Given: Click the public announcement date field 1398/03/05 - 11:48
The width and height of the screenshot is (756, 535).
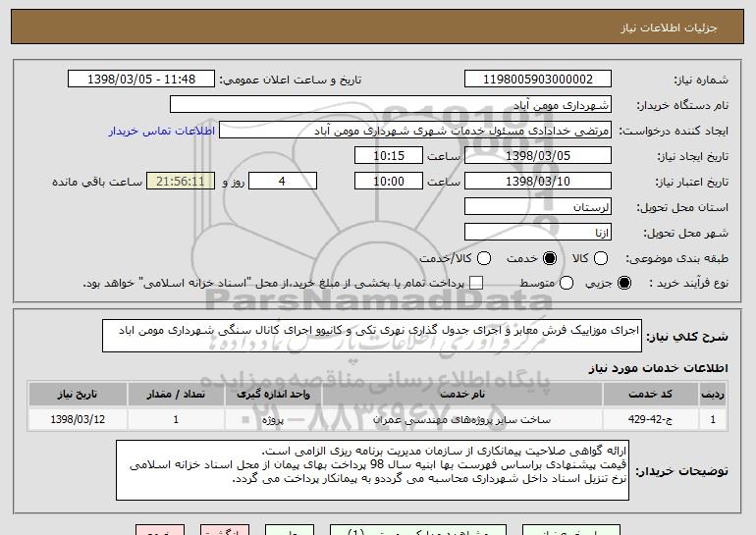Looking at the screenshot, I should [141, 80].
